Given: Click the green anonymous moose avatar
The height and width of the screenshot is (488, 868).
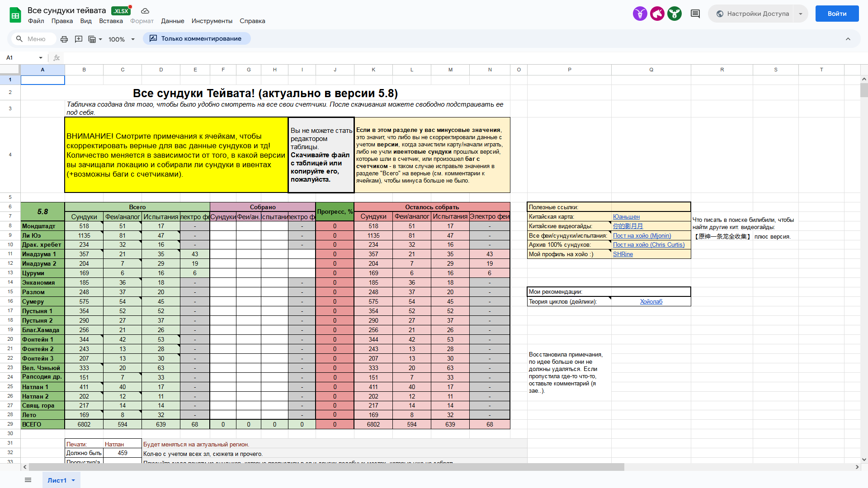Looking at the screenshot, I should click(x=674, y=14).
